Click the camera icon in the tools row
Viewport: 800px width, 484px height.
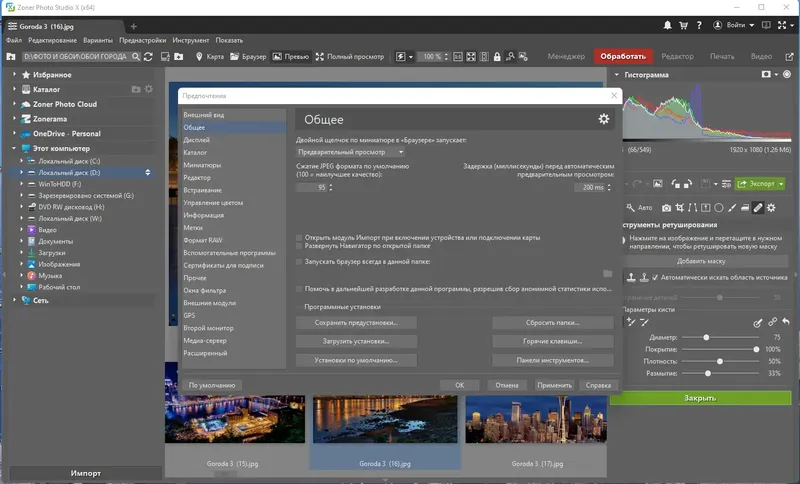(x=668, y=207)
